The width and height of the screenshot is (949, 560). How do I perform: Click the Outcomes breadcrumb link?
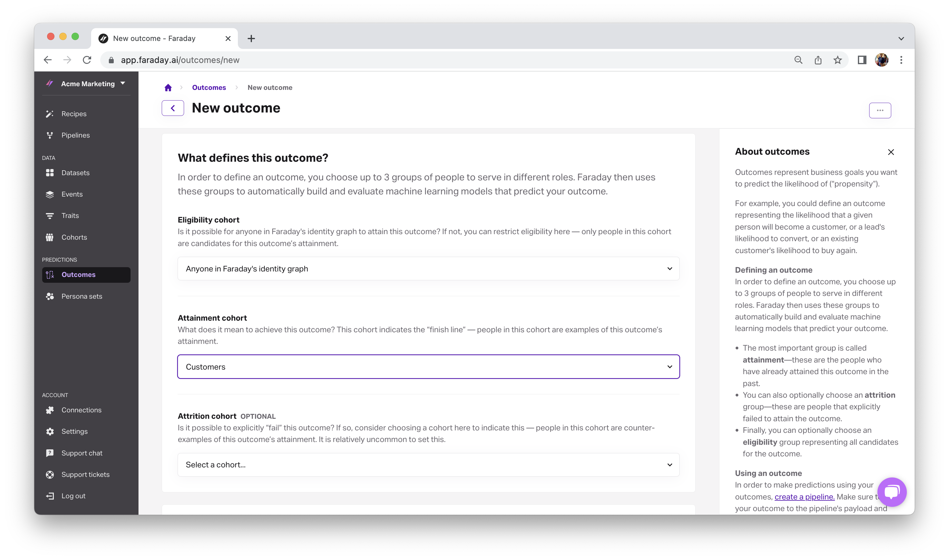(209, 87)
